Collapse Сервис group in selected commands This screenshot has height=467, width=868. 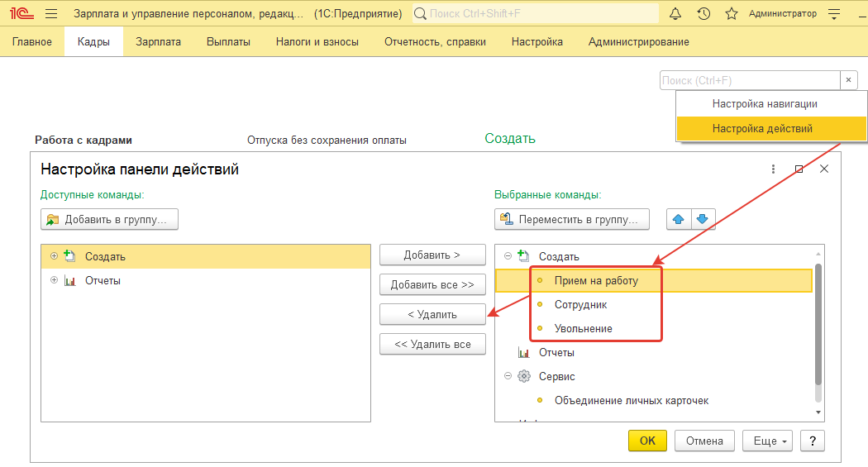[x=508, y=376]
